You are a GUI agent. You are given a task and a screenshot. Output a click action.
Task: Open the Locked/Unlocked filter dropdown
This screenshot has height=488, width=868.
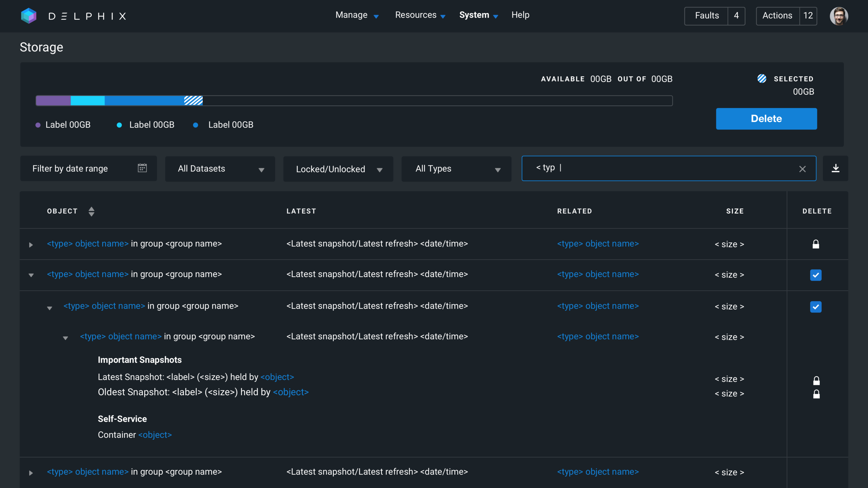pos(339,169)
